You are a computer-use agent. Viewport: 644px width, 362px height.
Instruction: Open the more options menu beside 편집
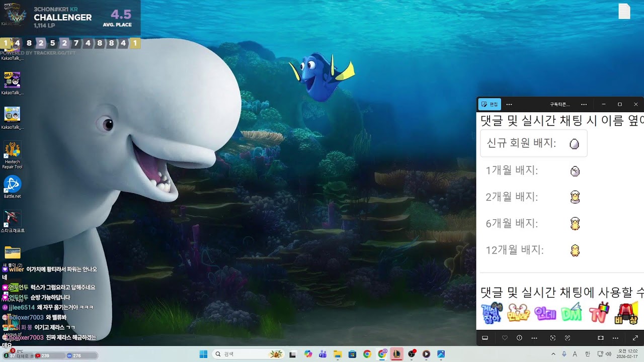509,104
